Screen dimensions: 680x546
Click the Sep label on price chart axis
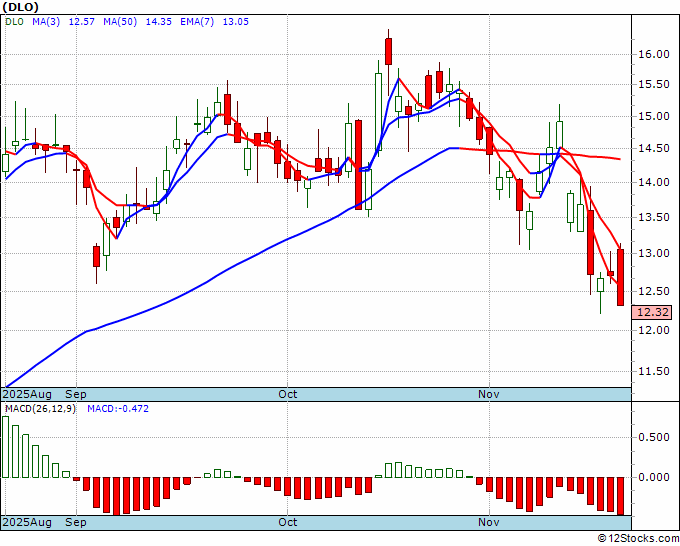pyautogui.click(x=76, y=394)
